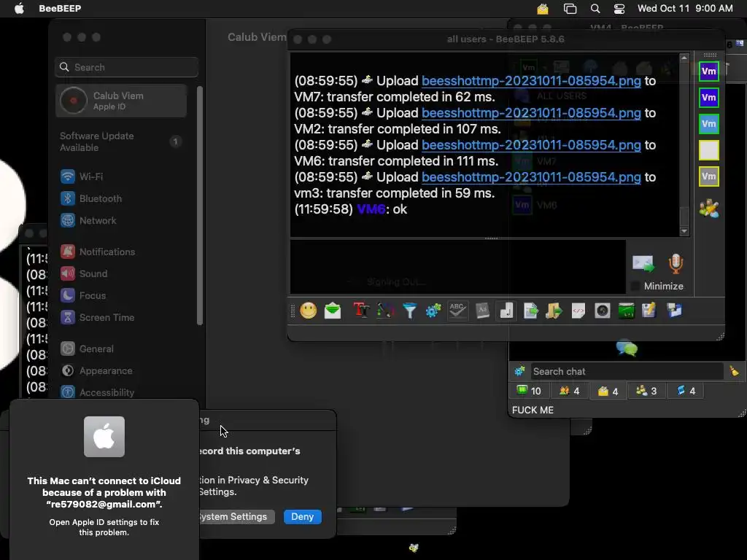747x560 pixels.
Task: Click the code snippet </> icon
Action: pyautogui.click(x=578, y=311)
